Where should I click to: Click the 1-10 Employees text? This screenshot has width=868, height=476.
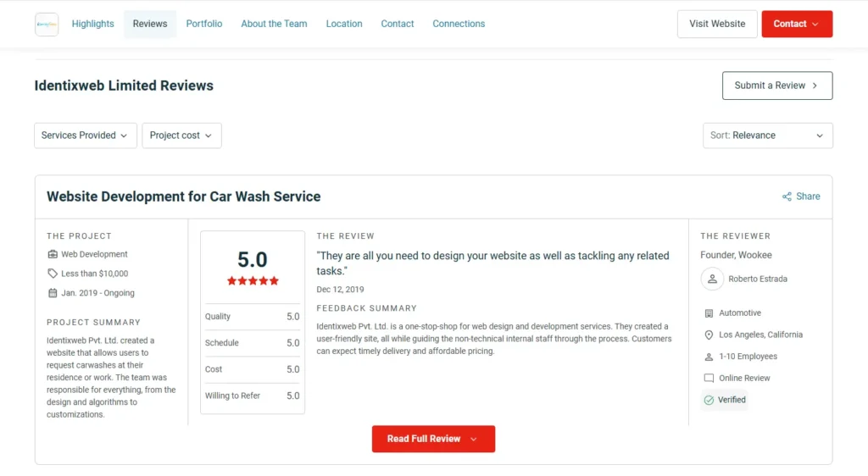748,357
